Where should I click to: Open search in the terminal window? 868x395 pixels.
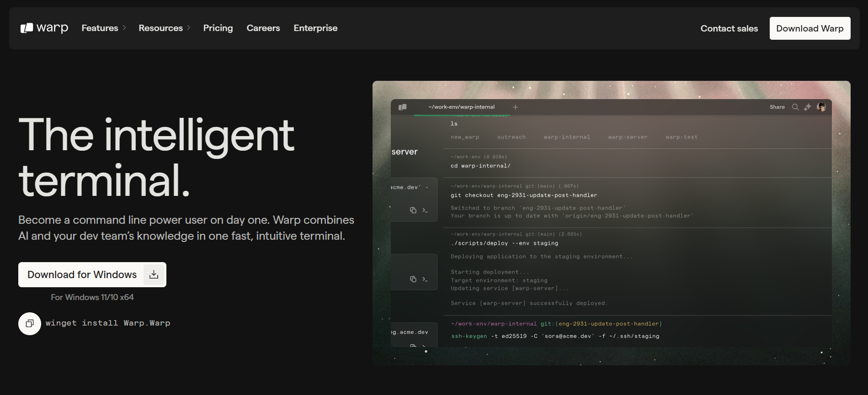click(795, 107)
